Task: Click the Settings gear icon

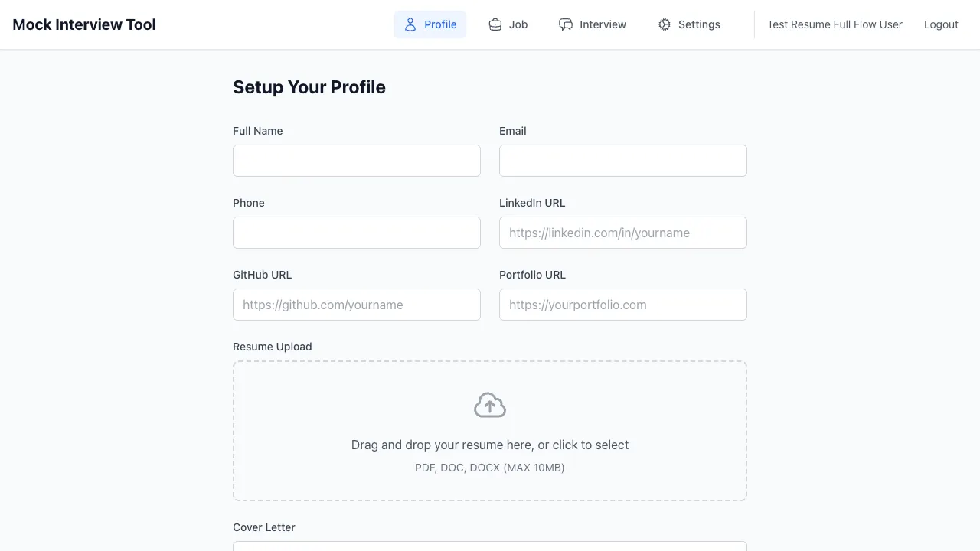Action: coord(665,24)
